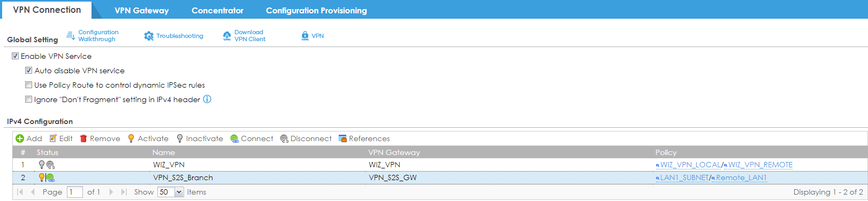The height and width of the screenshot is (201, 868).
Task: Open the WIZ_VPN_LOCAL policy link
Action: pyautogui.click(x=690, y=165)
